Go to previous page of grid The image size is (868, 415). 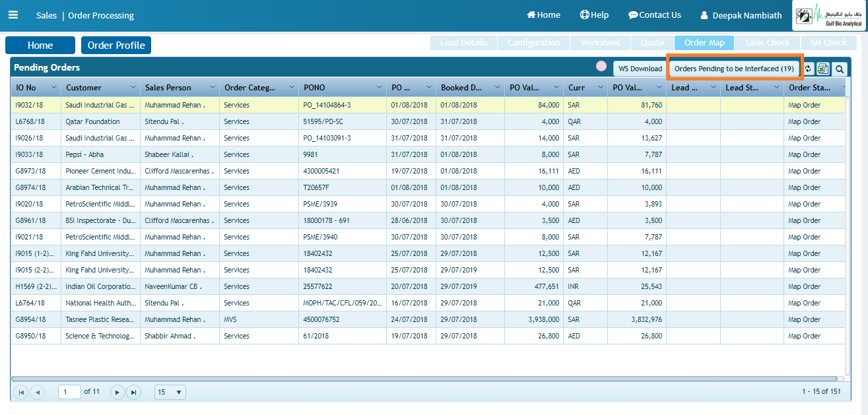tap(37, 392)
